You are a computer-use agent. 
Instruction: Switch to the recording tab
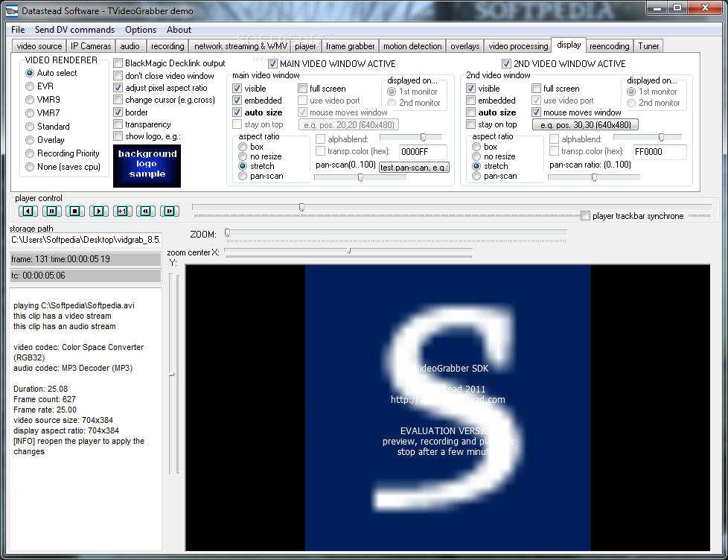point(167,46)
